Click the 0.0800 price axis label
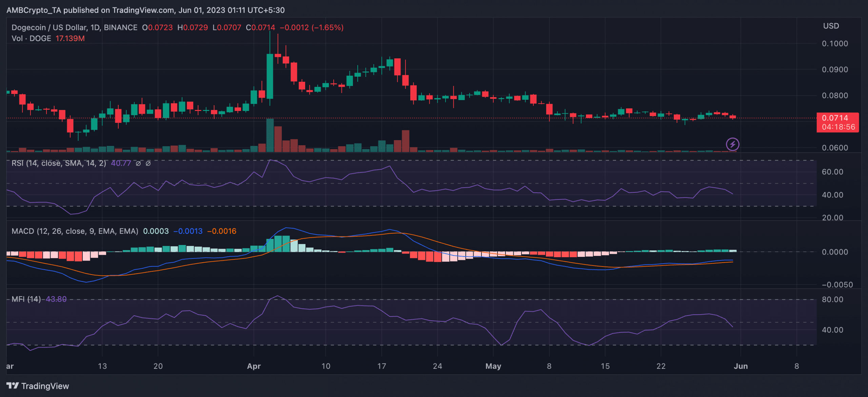Image resolution: width=868 pixels, height=397 pixels. (835, 95)
